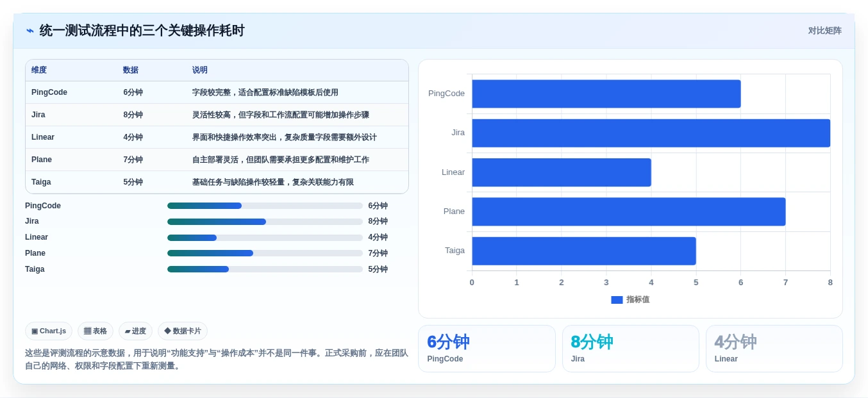Click the 4分钟 cell in Linear table row
The image size is (868, 398).
[x=133, y=137]
